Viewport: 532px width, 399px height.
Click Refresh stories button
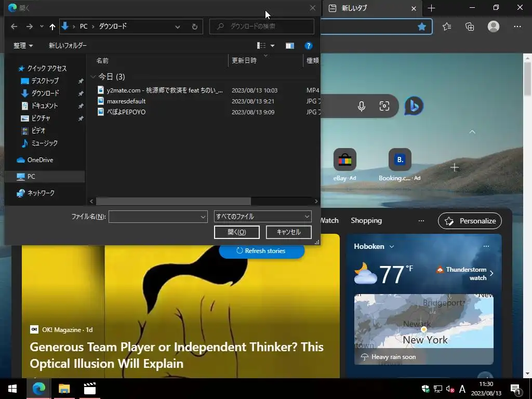261,251
